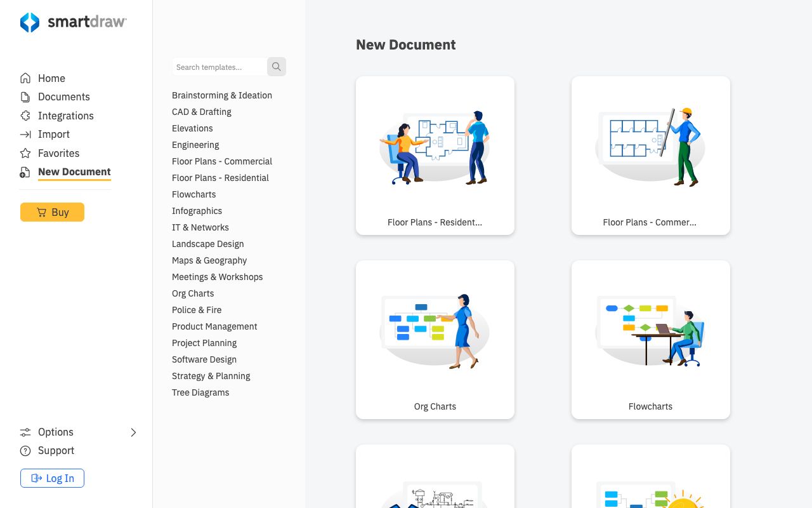Pick Infographics category
This screenshot has width=812, height=508.
(x=197, y=211)
